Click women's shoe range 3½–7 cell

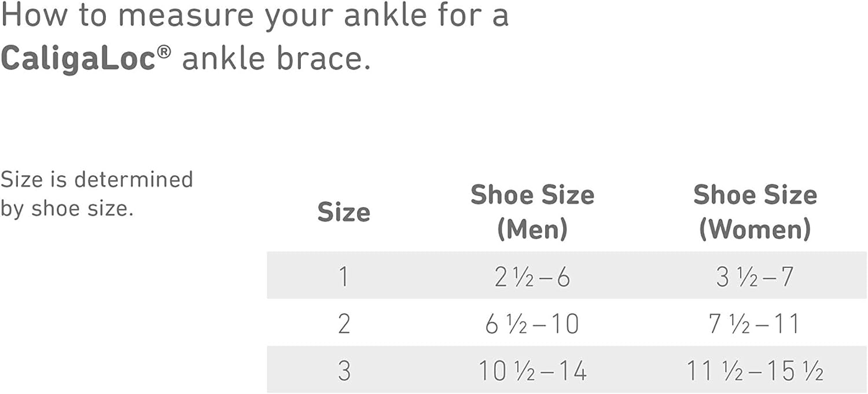tap(755, 277)
